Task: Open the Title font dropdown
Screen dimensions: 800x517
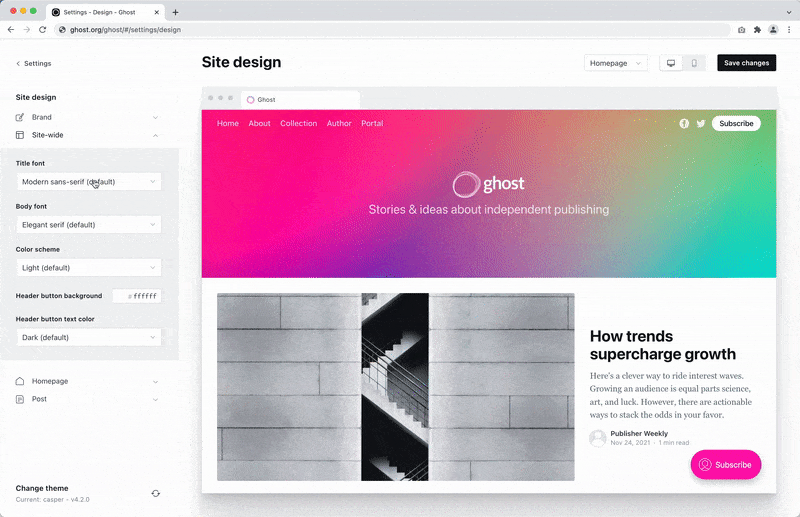Action: [x=89, y=182]
